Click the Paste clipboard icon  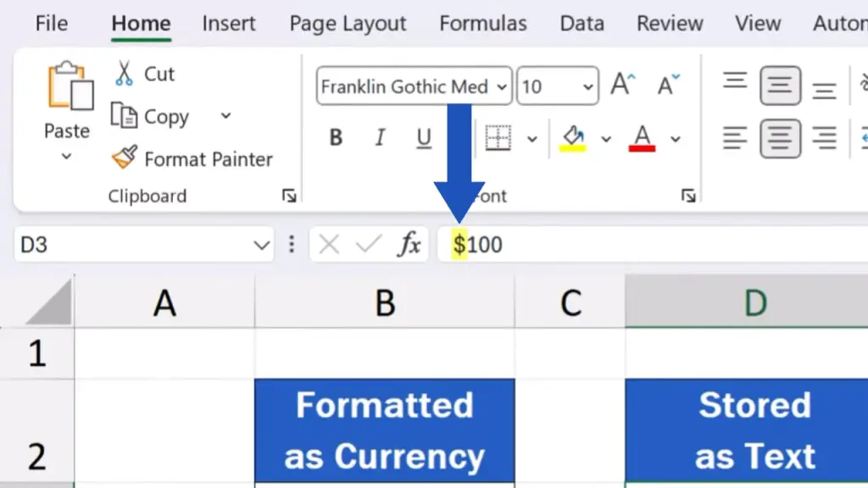68,89
